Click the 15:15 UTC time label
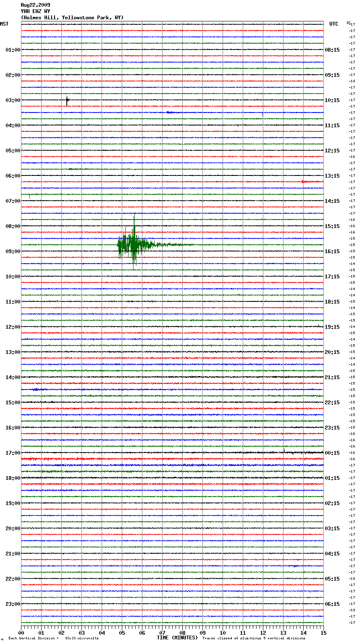This screenshot has height=644, width=357. [332, 226]
